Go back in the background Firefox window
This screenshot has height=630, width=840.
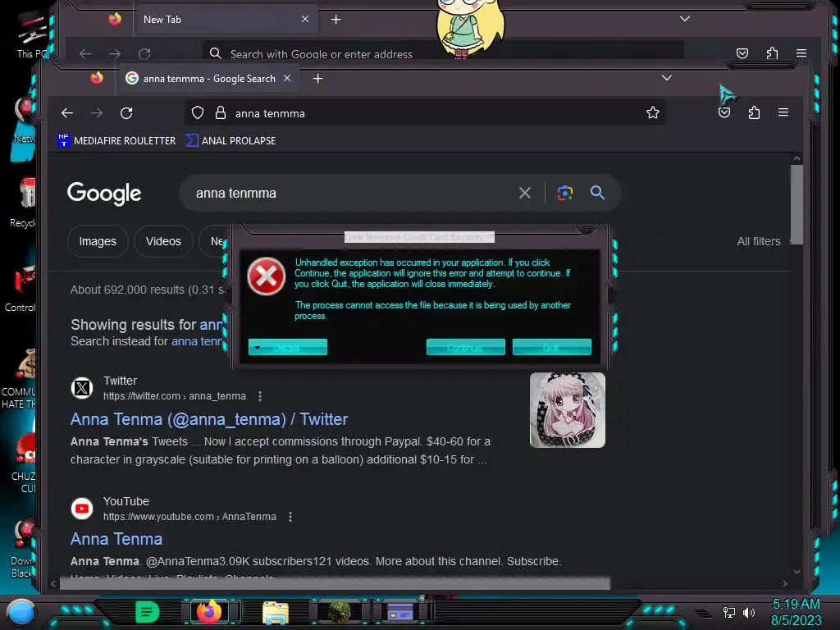click(85, 53)
